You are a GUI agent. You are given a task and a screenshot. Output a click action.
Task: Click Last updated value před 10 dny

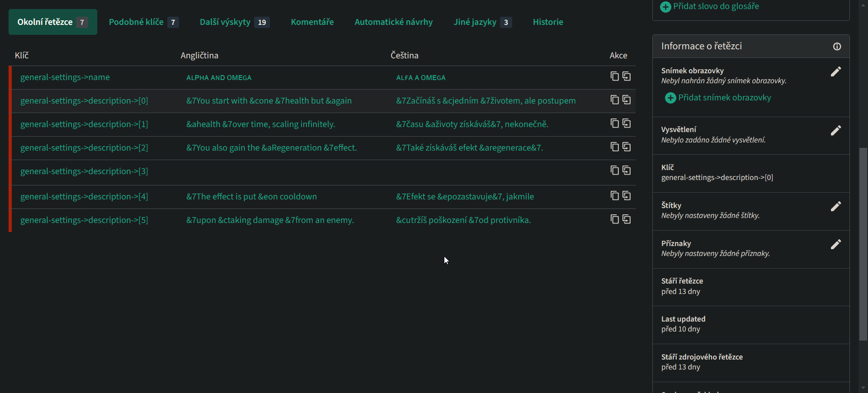[x=681, y=329]
